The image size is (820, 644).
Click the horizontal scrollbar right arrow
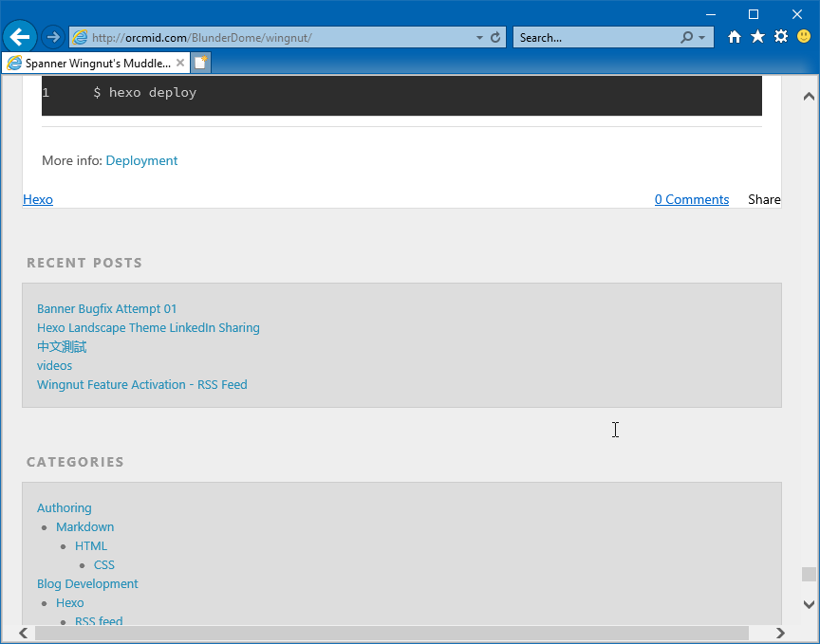click(x=780, y=633)
